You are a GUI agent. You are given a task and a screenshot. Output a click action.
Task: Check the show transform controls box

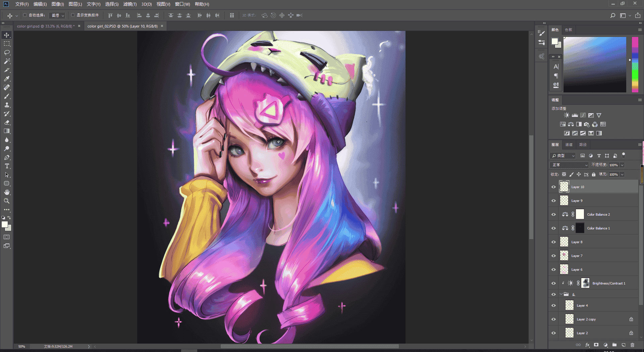pos(73,15)
